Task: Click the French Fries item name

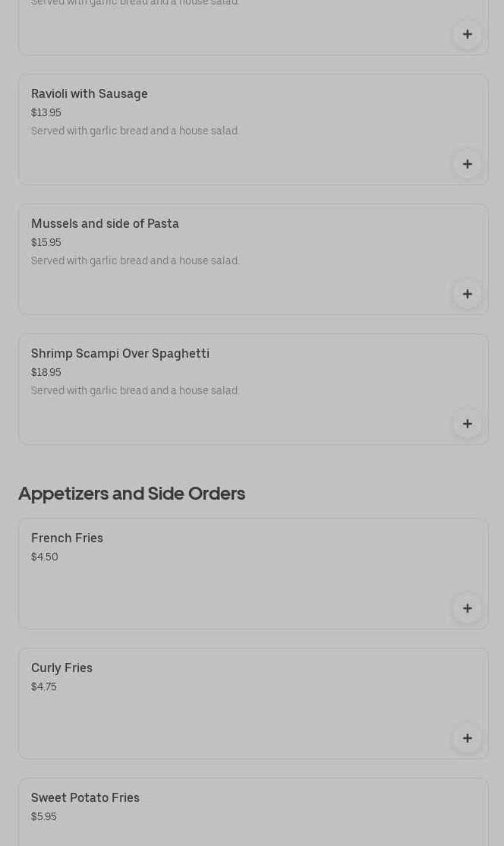Action: click(x=67, y=538)
